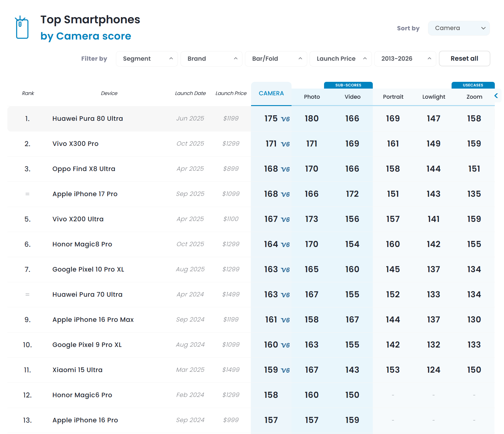Open the 2013-2026 year range filter
504x434 pixels.
405,59
